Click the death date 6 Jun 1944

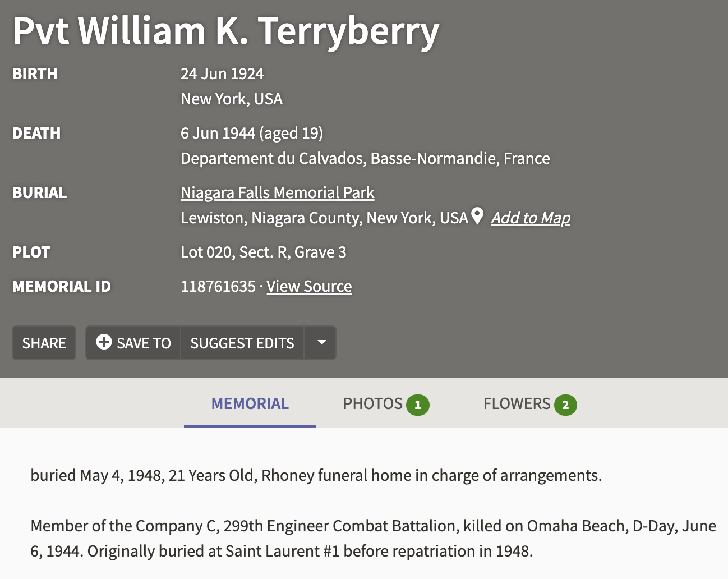[x=218, y=134]
